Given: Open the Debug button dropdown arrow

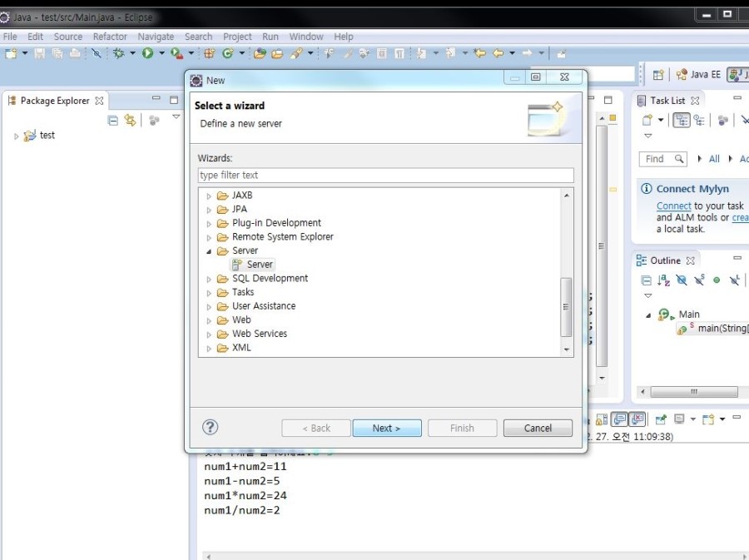Looking at the screenshot, I should 132,53.
